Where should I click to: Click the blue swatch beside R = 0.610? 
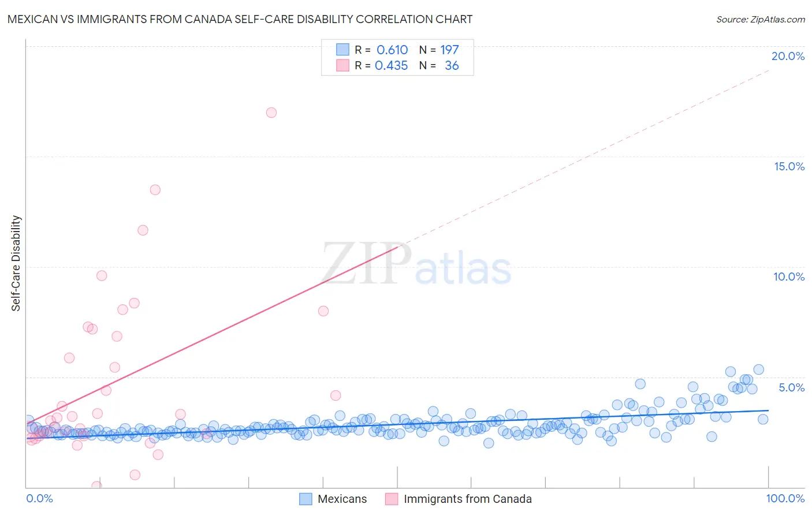343,50
